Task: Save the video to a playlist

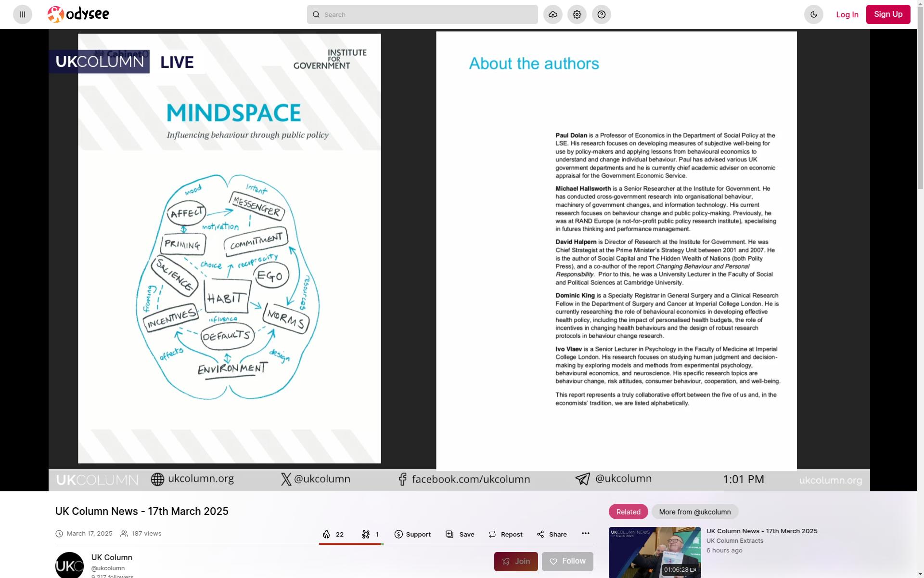Action: coord(460,534)
